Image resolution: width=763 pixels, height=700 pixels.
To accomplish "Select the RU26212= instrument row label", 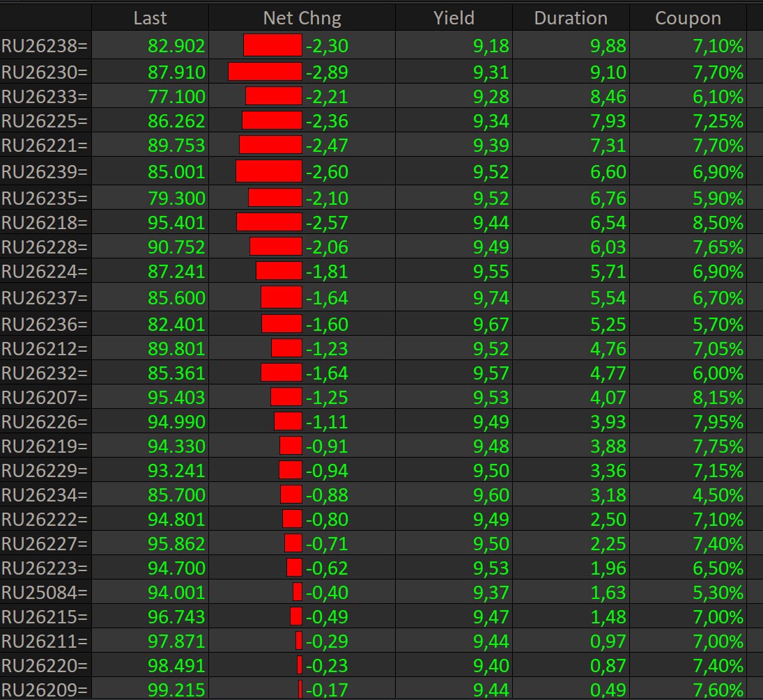I will [45, 348].
